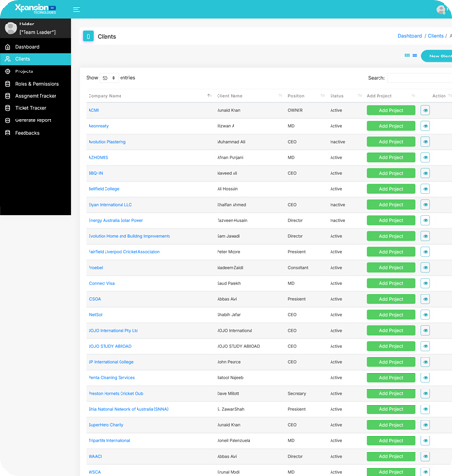View SuperHero Charity details eye icon

(x=425, y=425)
